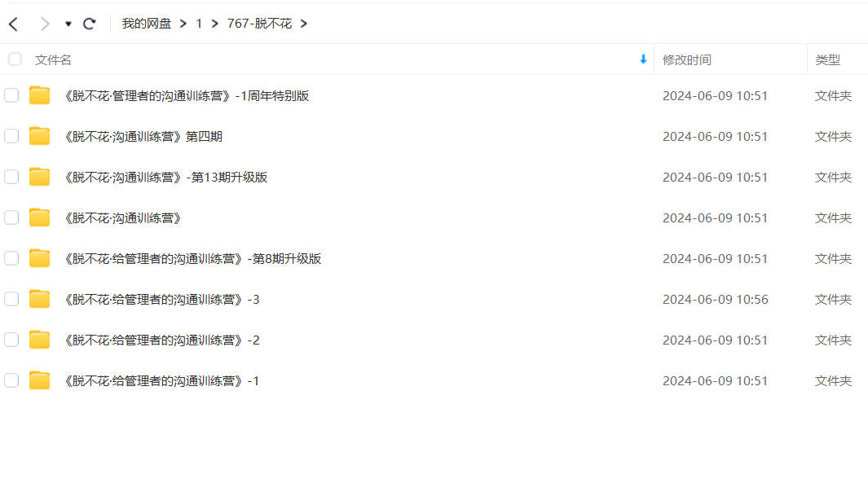Screen dimensions: 868x483
Task: Open 《脱不花·给管理者的沟通训练营》-第8期升级版
Action: pos(191,259)
